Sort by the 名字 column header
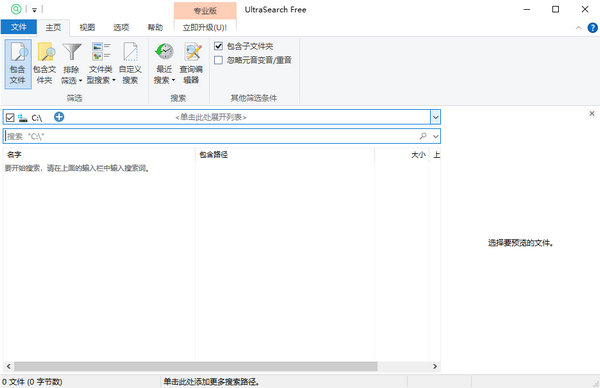 point(99,155)
